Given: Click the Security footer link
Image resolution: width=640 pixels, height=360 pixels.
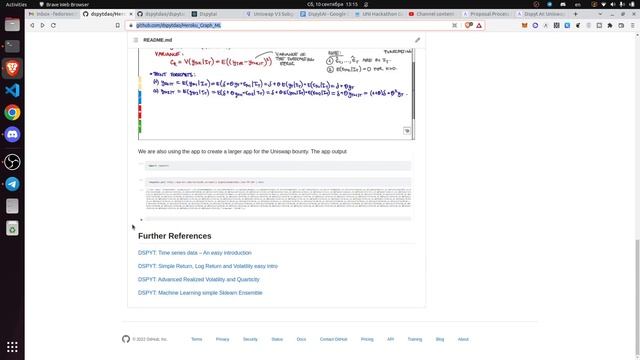Looking at the screenshot, I should (x=250, y=339).
